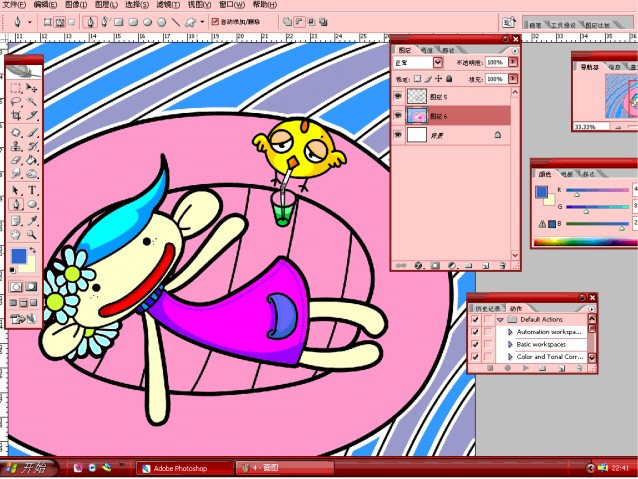Select the Move tool
This screenshot has width=638, height=479.
click(31, 87)
